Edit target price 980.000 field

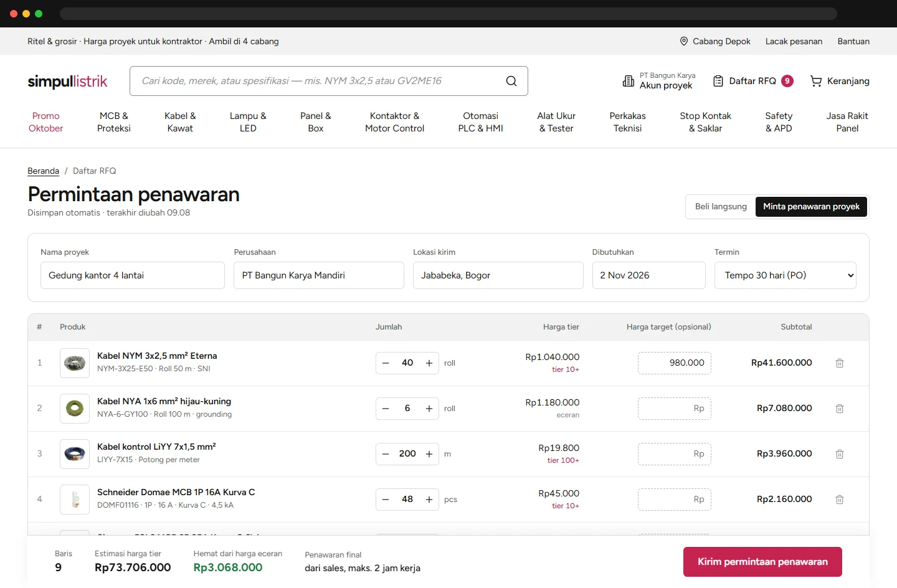[675, 363]
